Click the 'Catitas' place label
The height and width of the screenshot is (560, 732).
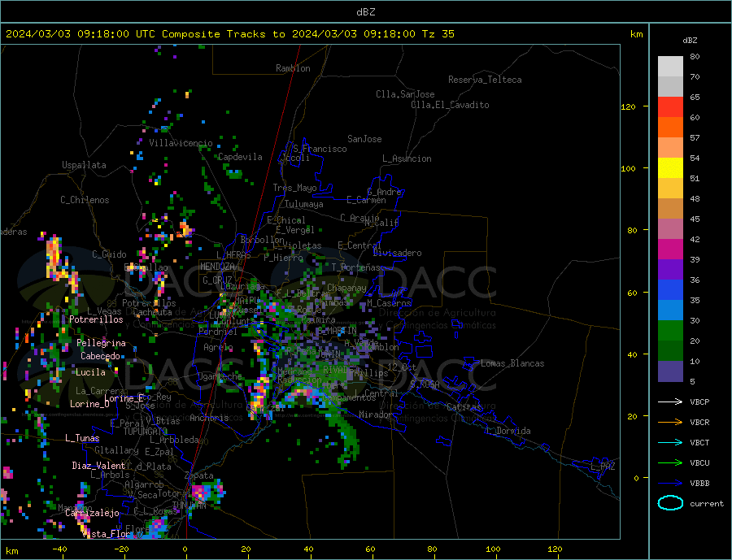click(464, 407)
